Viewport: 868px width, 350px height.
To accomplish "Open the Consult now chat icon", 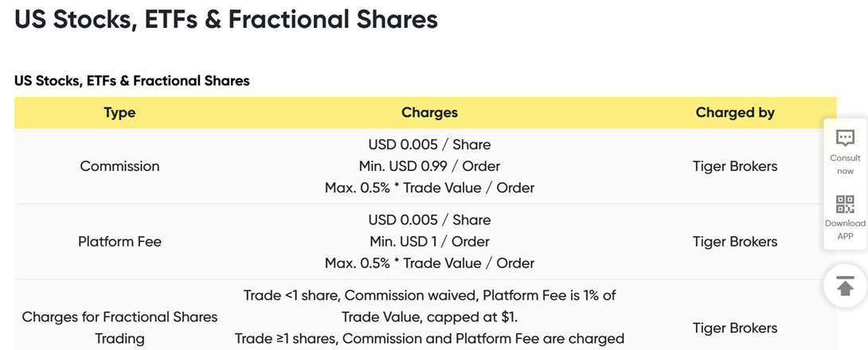I will point(845,138).
